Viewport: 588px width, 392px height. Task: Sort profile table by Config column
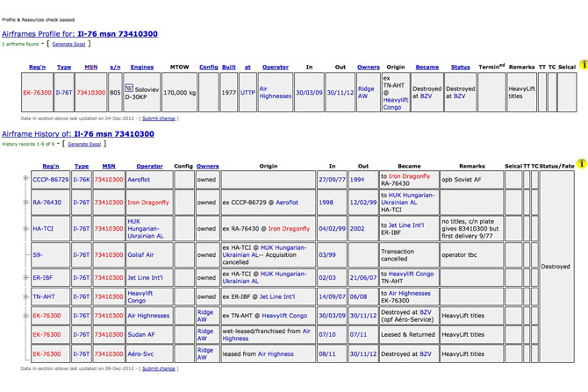tap(209, 67)
